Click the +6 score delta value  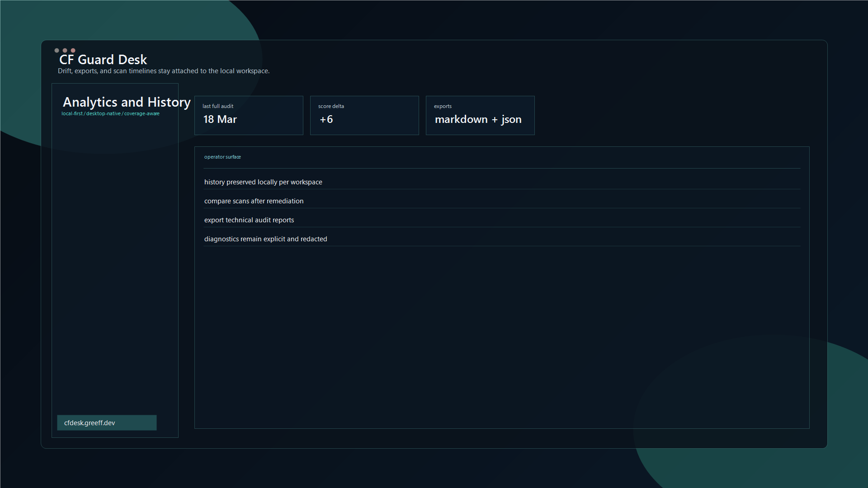[x=325, y=119]
